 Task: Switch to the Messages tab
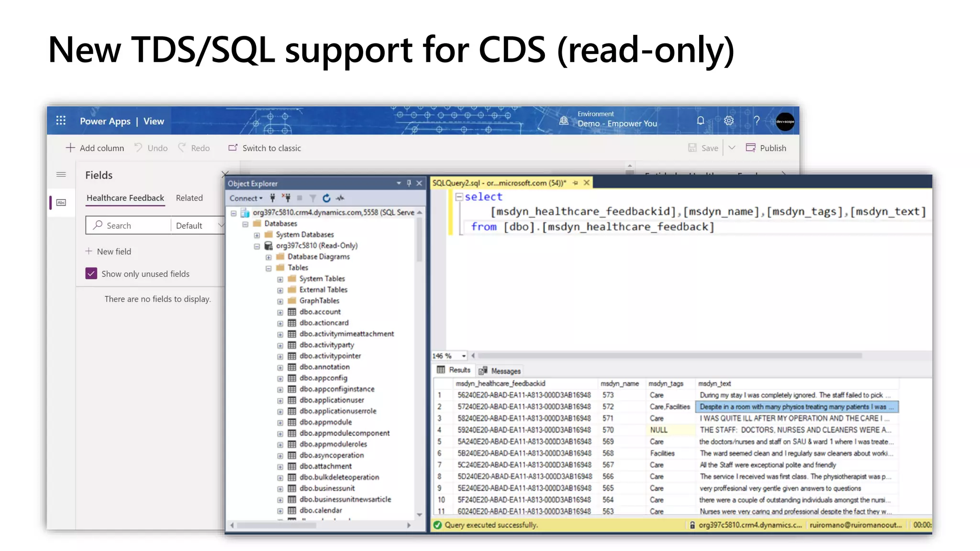[500, 371]
